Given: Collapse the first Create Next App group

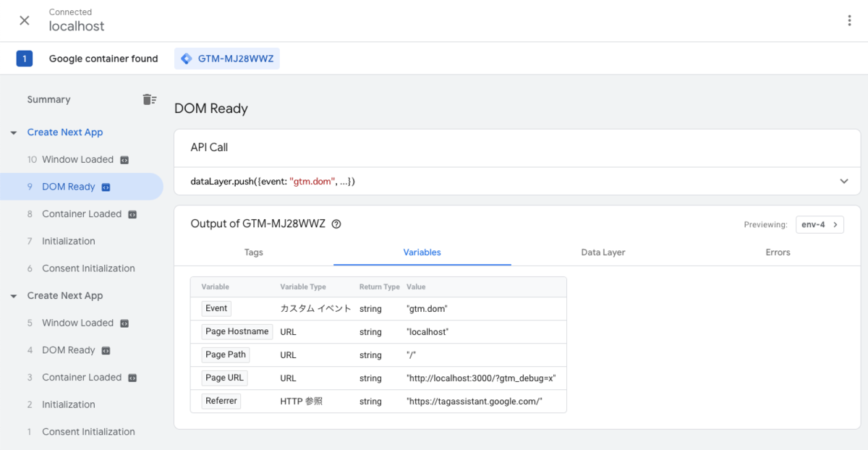Looking at the screenshot, I should [x=14, y=133].
